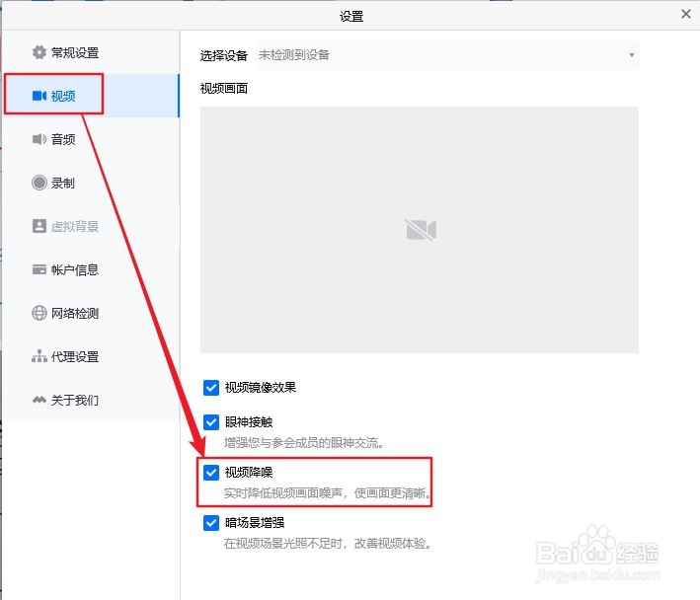Click the record circle icon beside 录制
This screenshot has height=600, width=700.
39,183
